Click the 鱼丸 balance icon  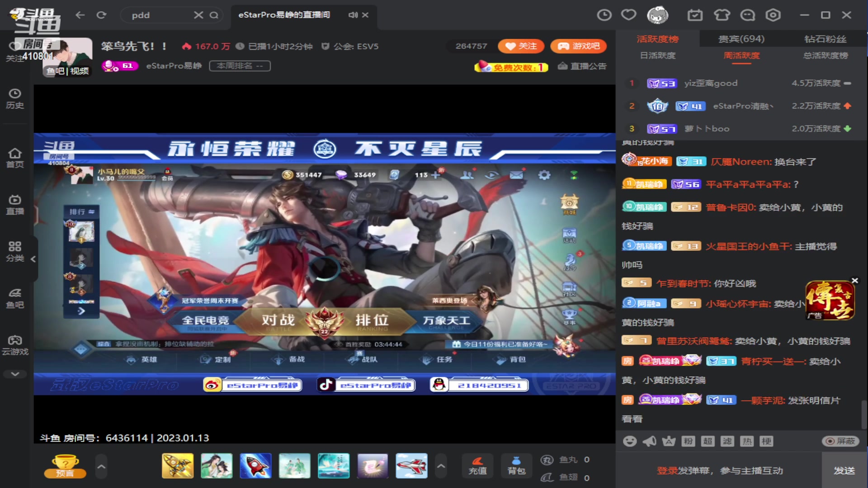point(547,460)
